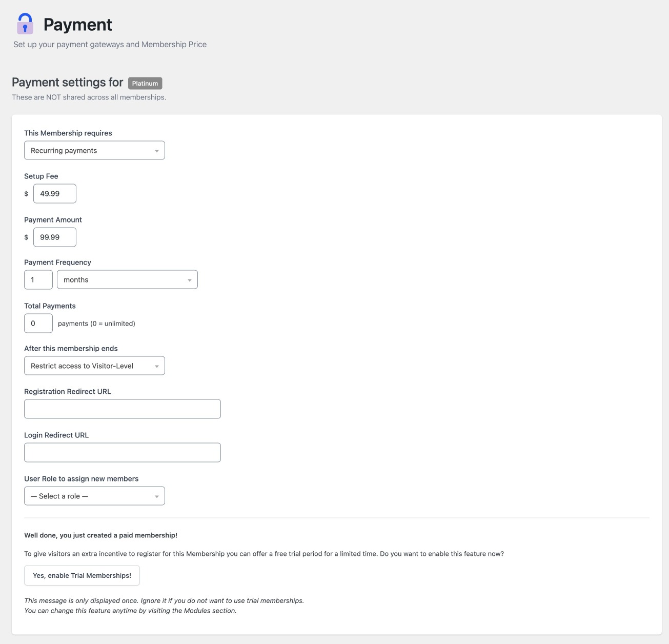Click the Total Payments field showing 0
Image resolution: width=669 pixels, height=644 pixels.
pyautogui.click(x=38, y=323)
